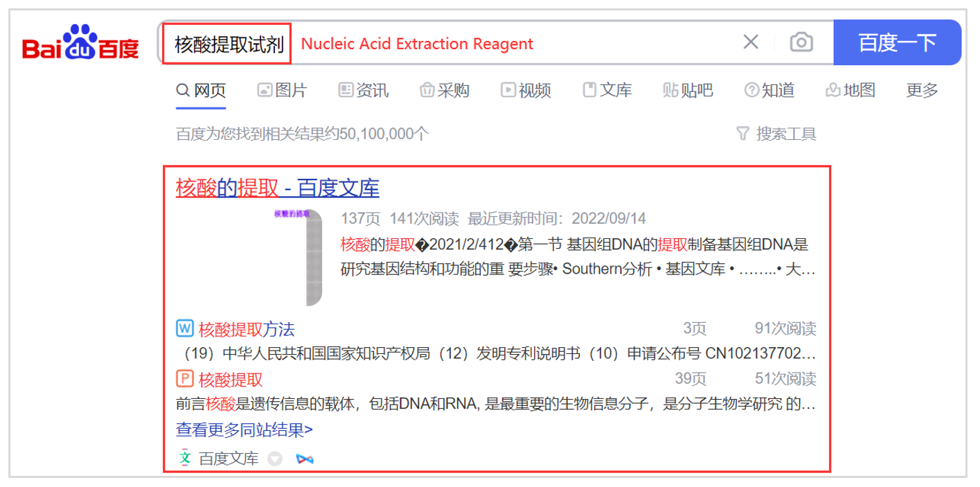This screenshot has height=487, width=980.
Task: Click the 百度一下 search button
Action: click(x=897, y=42)
